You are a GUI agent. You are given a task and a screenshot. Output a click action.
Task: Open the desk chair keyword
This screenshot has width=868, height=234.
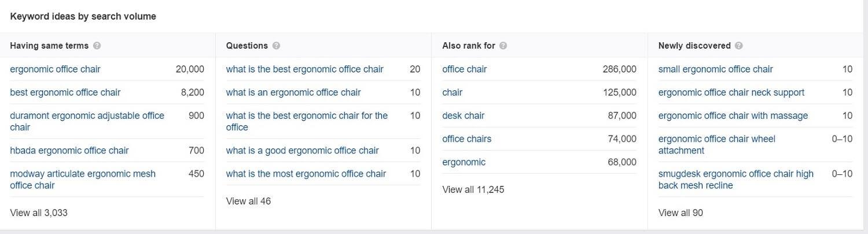pos(463,115)
